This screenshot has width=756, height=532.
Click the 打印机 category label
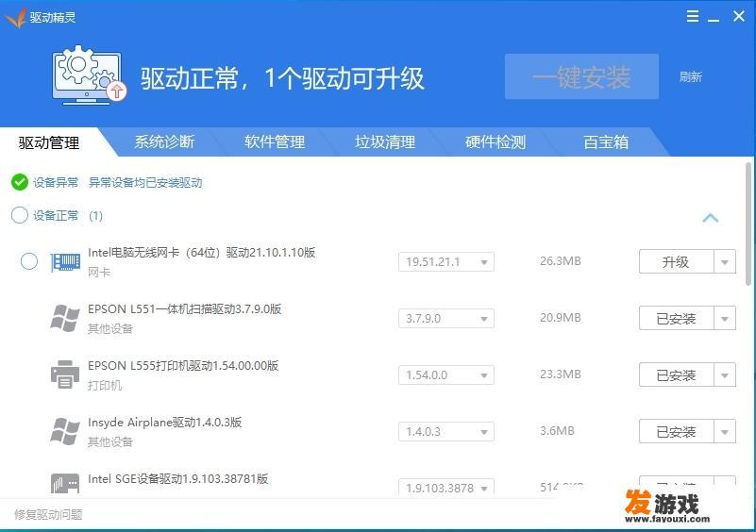pos(105,386)
